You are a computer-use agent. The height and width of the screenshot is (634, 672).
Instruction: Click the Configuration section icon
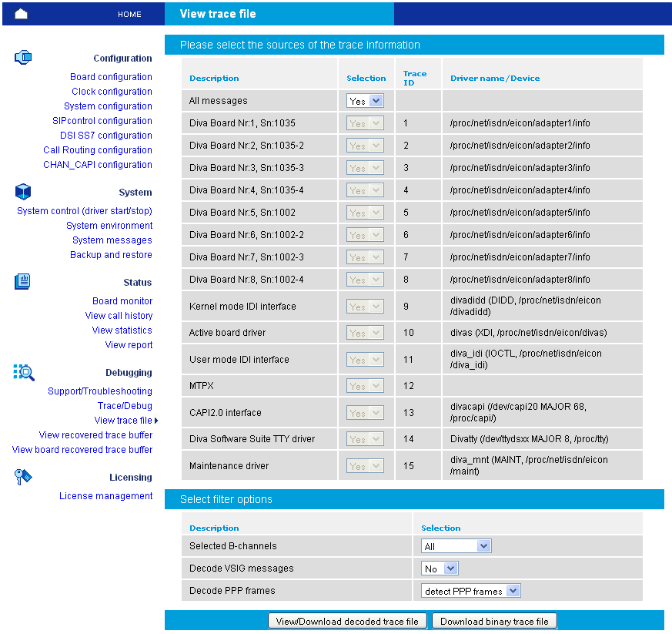tap(23, 57)
